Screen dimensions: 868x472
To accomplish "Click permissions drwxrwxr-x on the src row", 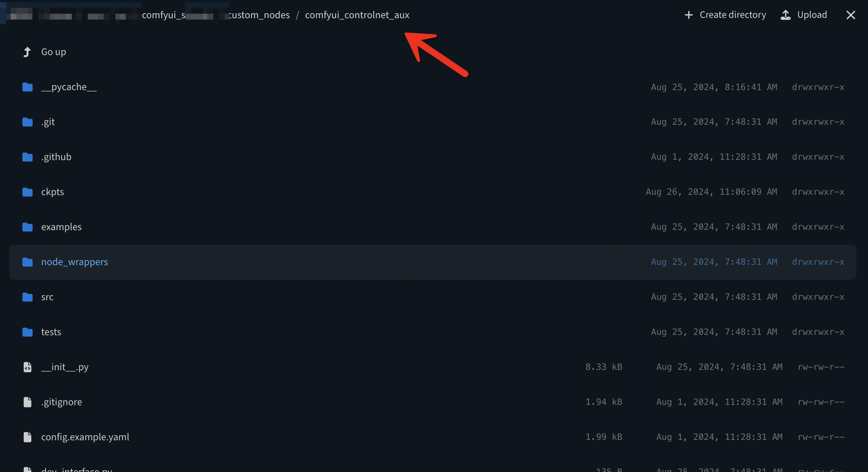I will point(818,297).
